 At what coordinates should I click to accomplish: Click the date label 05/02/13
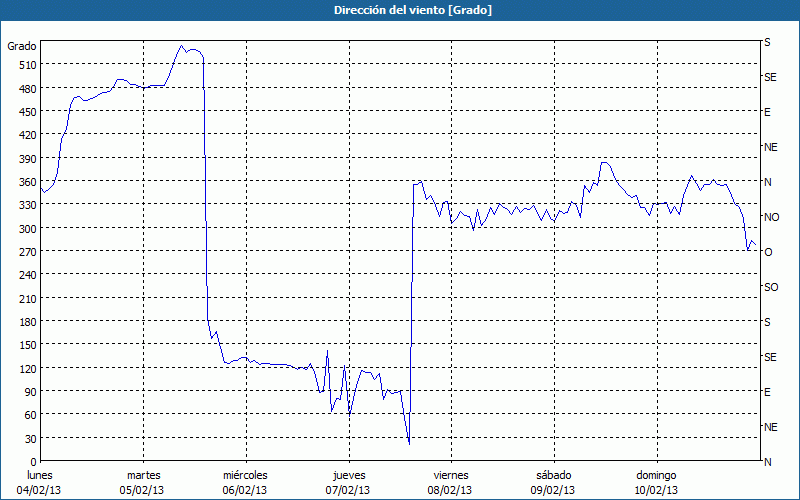(x=144, y=490)
